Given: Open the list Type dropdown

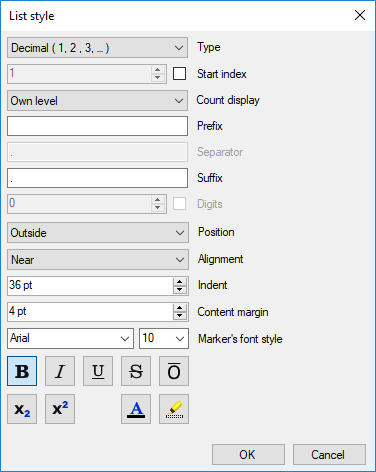Looking at the screenshot, I should [97, 48].
